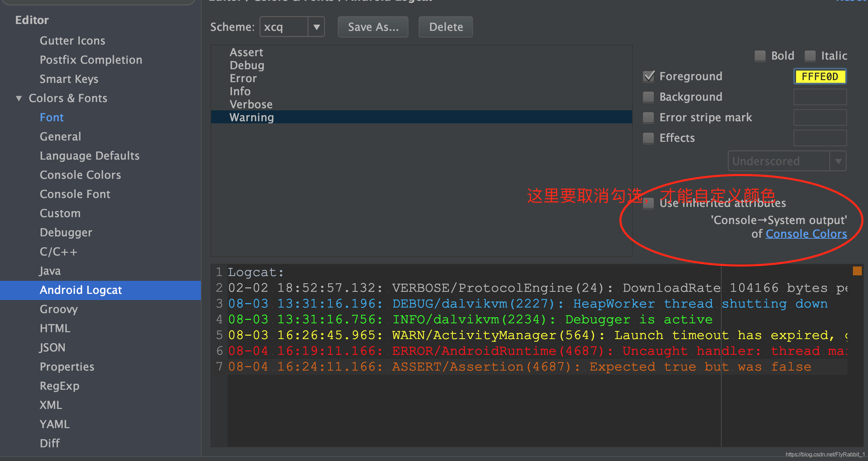868x461 pixels.
Task: Enable the Bold checkbox
Action: coord(760,55)
